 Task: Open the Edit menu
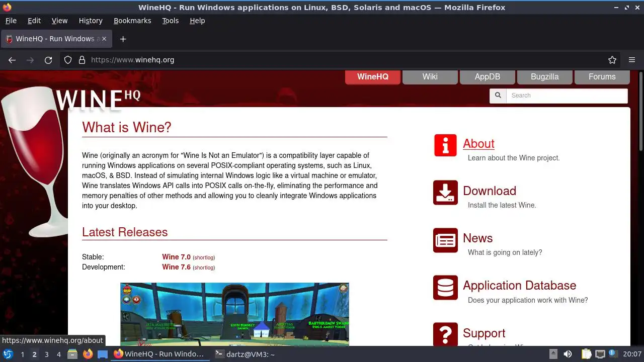point(34,21)
